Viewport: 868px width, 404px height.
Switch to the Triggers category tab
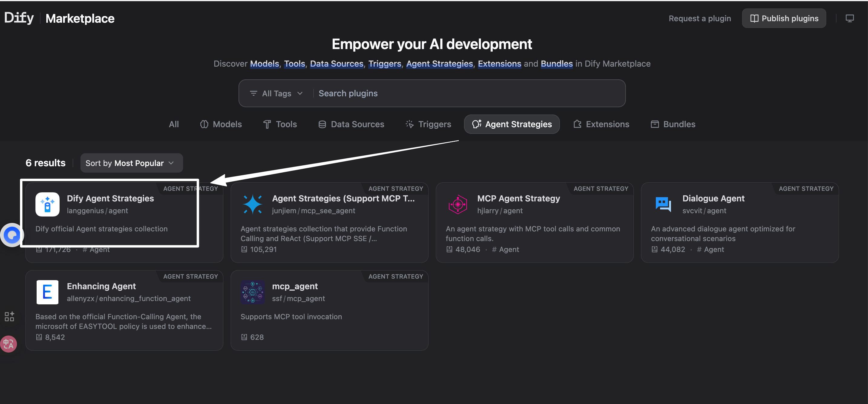click(x=428, y=124)
